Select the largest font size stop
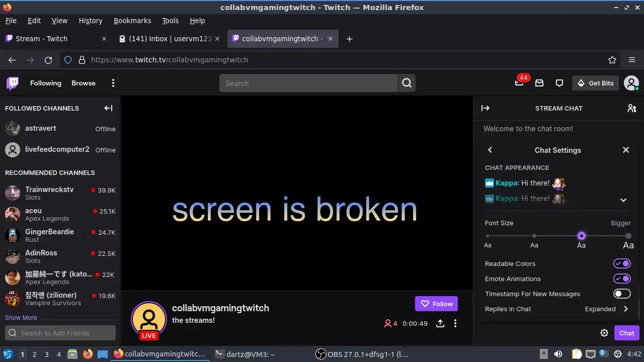Image resolution: width=644 pixels, height=362 pixels. pyautogui.click(x=628, y=236)
